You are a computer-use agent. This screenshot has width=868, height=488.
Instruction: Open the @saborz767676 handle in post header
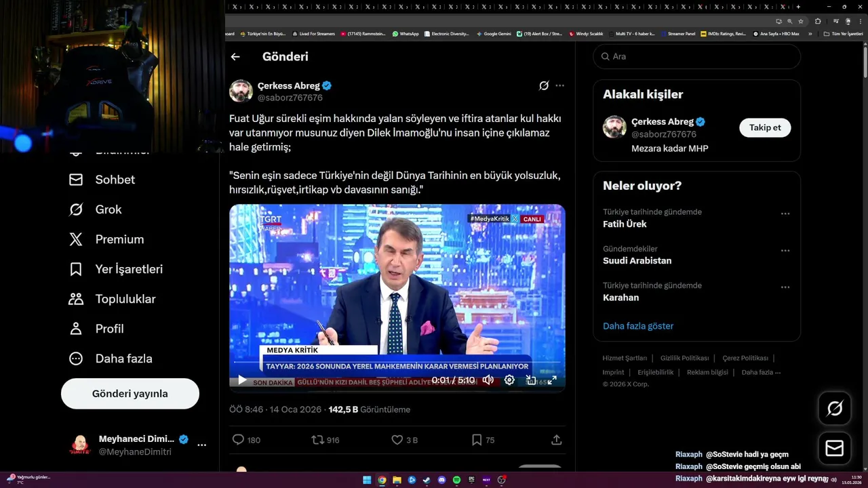(290, 98)
